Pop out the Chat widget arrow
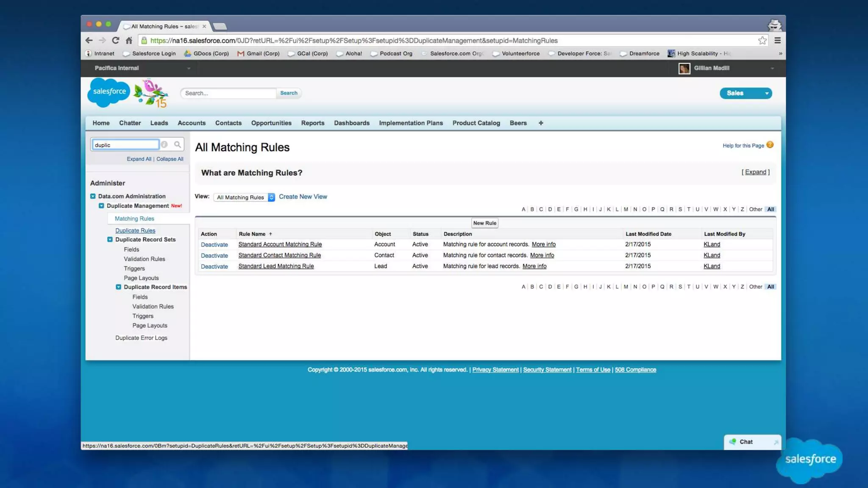Viewport: 868px width, 488px height. [x=776, y=442]
